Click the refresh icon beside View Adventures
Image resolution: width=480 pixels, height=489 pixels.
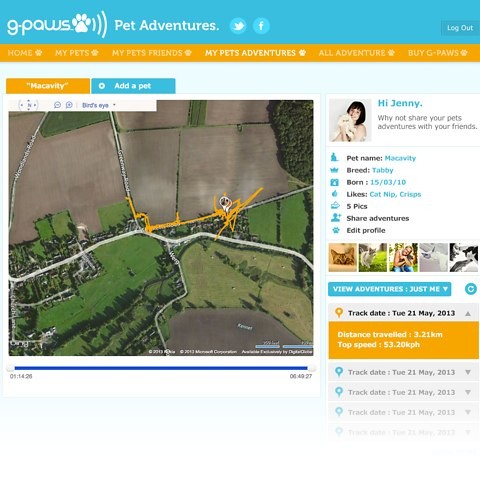pos(470,289)
